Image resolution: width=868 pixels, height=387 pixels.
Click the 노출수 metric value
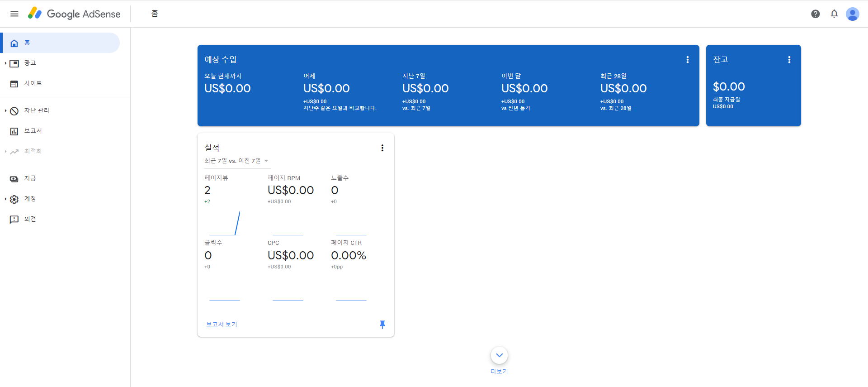(335, 190)
